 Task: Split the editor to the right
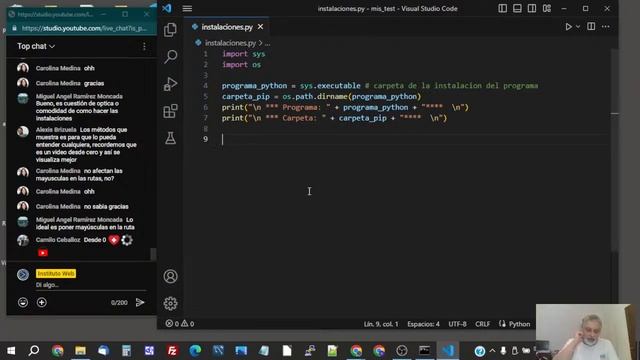(x=591, y=27)
